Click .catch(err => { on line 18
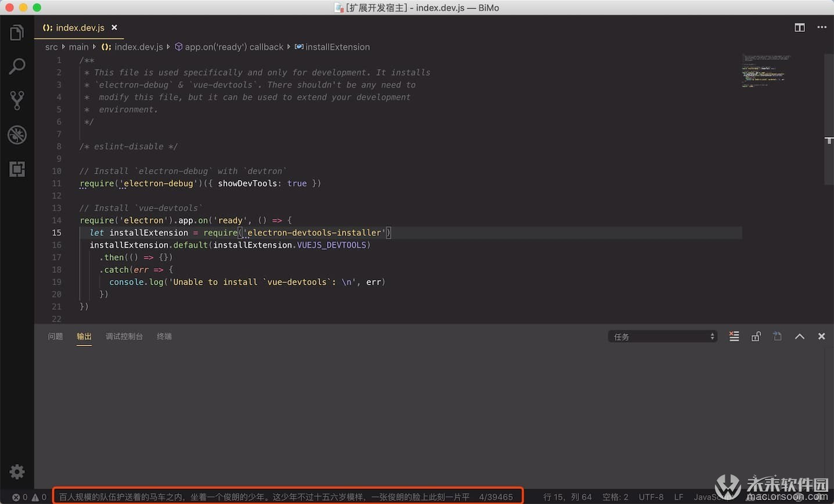Screen dimensions: 834x504 (136, 269)
